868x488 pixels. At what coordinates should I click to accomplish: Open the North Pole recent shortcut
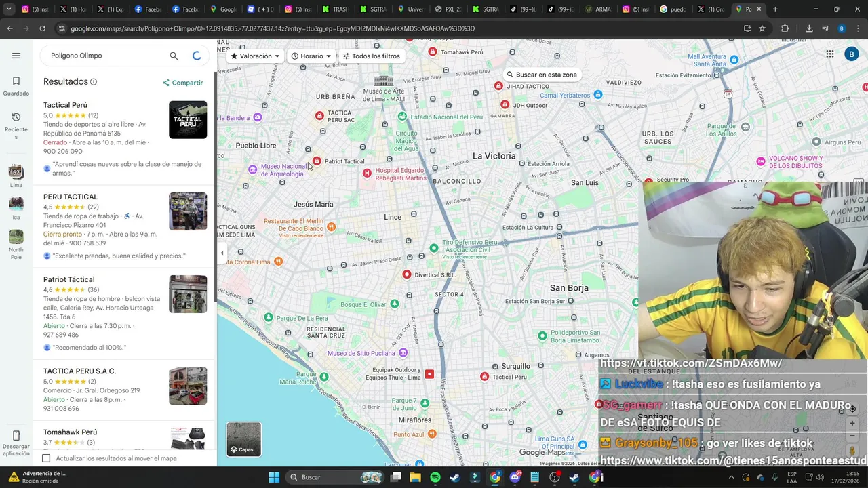16,245
